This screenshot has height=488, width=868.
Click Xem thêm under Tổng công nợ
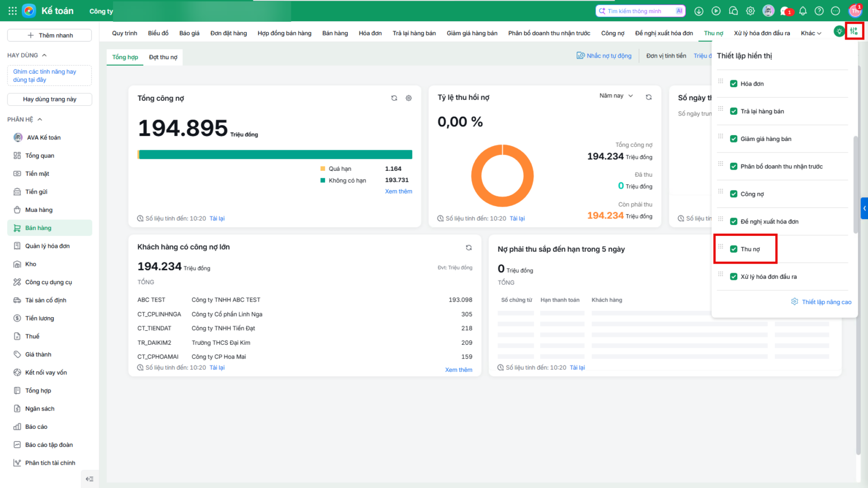[399, 191]
